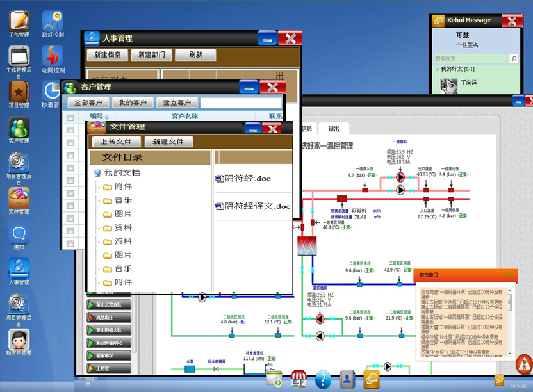Select the 我的客户 tab in customer management
The width and height of the screenshot is (533, 392).
(x=133, y=102)
